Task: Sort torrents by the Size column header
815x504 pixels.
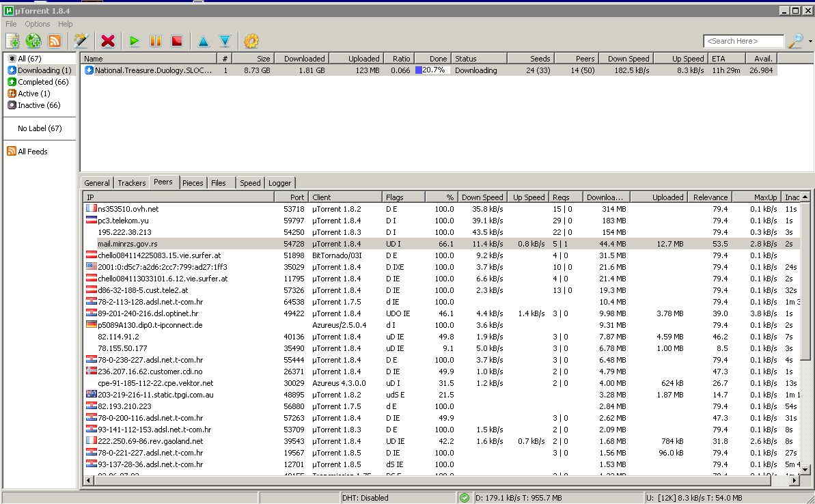Action: (253, 59)
